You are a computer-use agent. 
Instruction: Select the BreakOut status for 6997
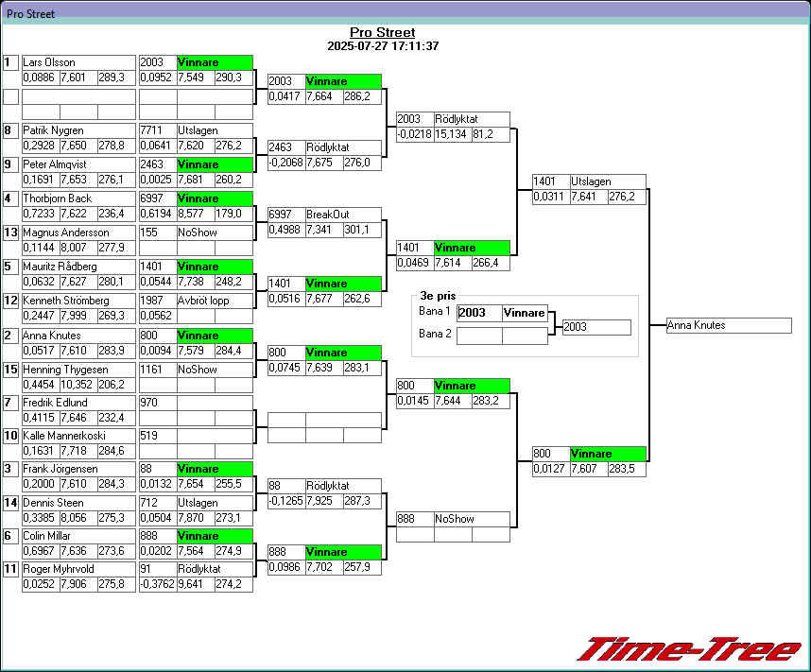(x=343, y=215)
